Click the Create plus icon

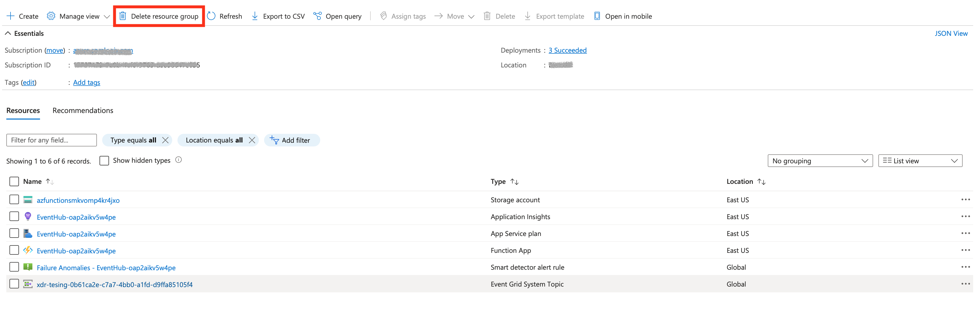(11, 16)
